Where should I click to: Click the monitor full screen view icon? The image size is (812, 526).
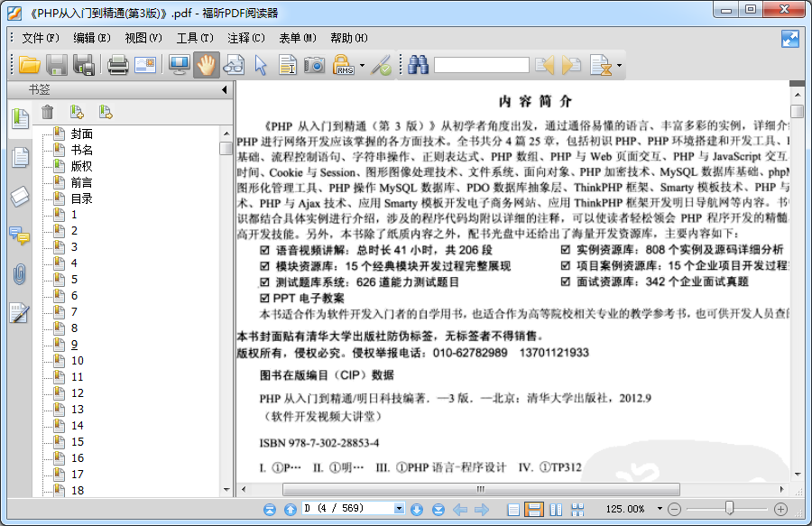point(180,65)
